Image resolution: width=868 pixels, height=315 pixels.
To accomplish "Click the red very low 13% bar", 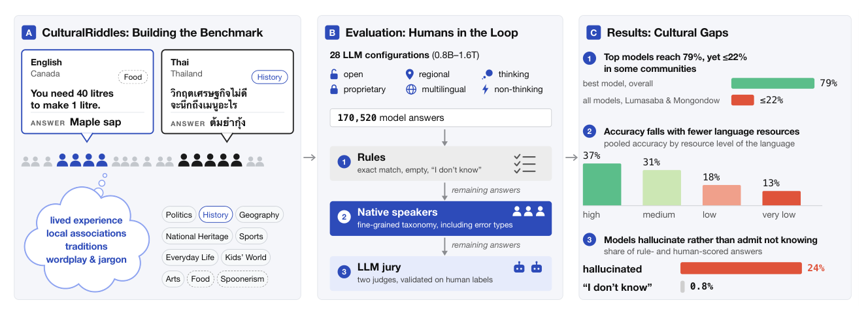I will click(x=781, y=198).
